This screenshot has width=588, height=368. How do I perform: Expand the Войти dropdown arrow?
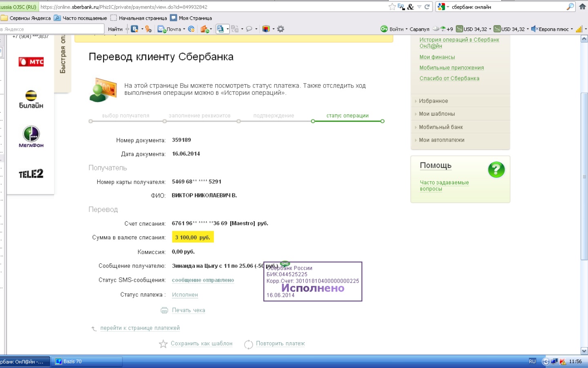[406, 29]
